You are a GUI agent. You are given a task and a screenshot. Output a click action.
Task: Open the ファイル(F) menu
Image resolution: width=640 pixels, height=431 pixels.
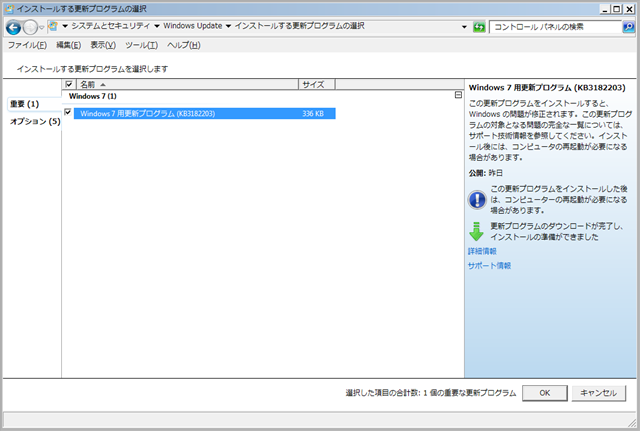tap(27, 45)
